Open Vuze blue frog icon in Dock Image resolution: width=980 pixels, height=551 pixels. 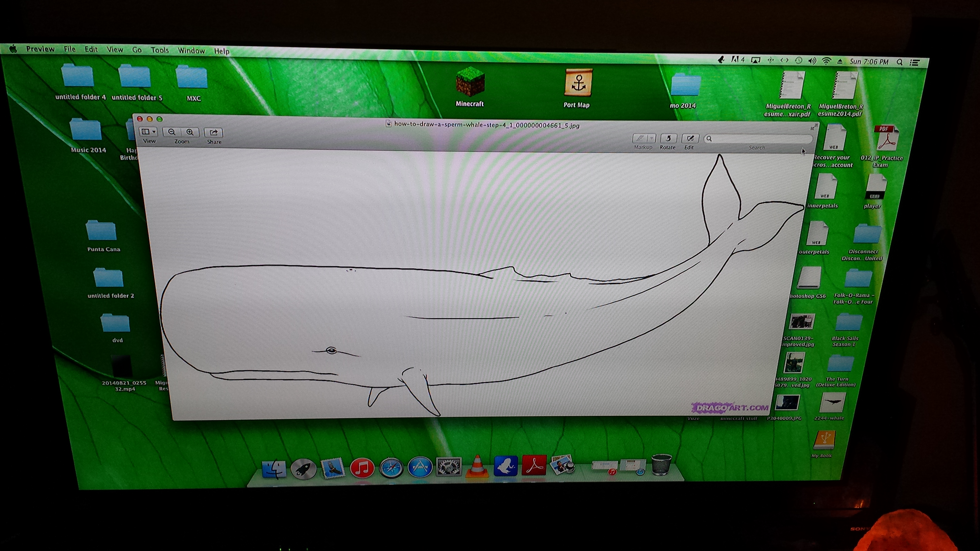(506, 465)
